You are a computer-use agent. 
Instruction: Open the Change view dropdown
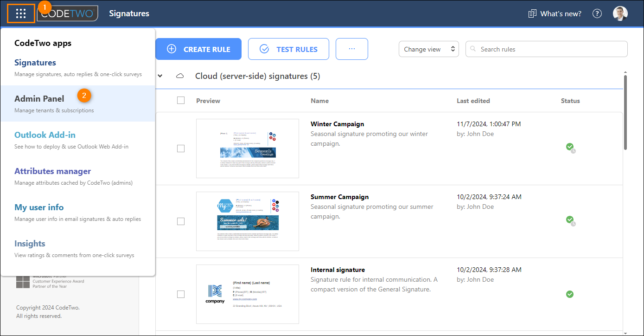coord(429,49)
